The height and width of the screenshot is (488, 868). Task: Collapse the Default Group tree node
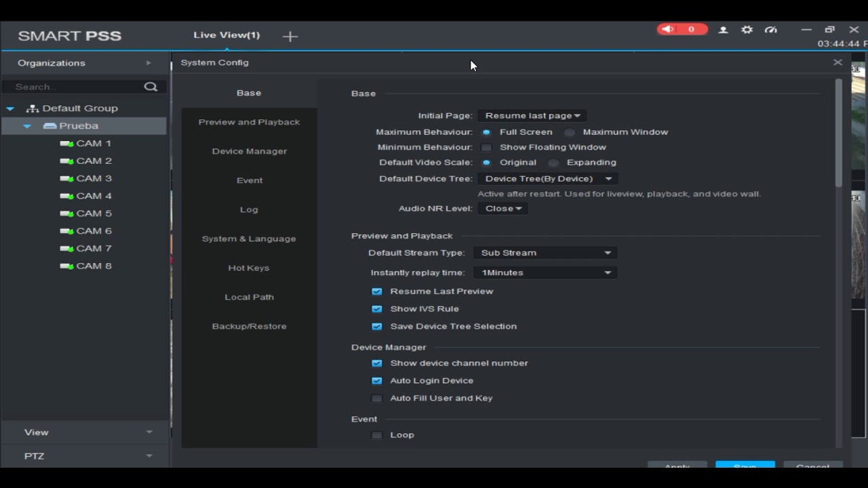[x=10, y=108]
